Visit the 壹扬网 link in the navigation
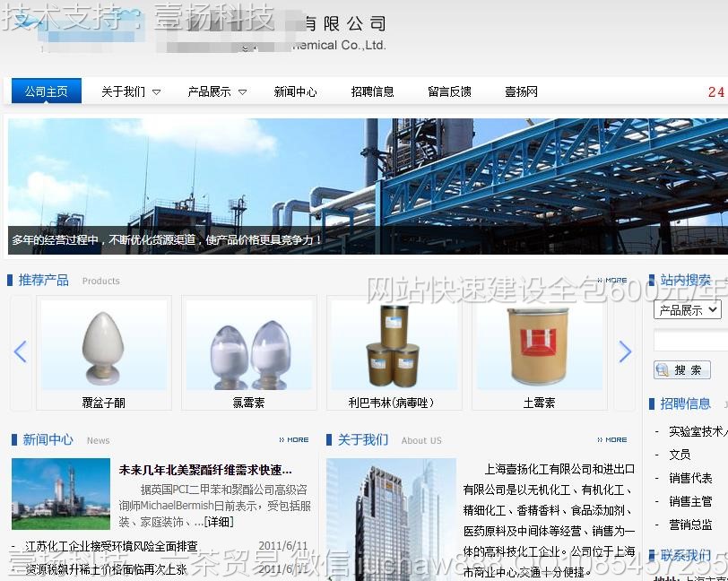 (x=520, y=91)
